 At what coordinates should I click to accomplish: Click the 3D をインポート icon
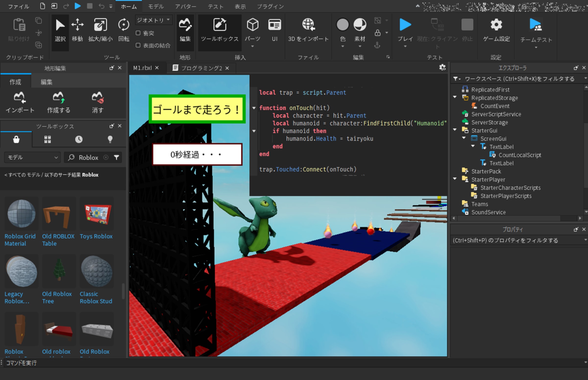308,25
